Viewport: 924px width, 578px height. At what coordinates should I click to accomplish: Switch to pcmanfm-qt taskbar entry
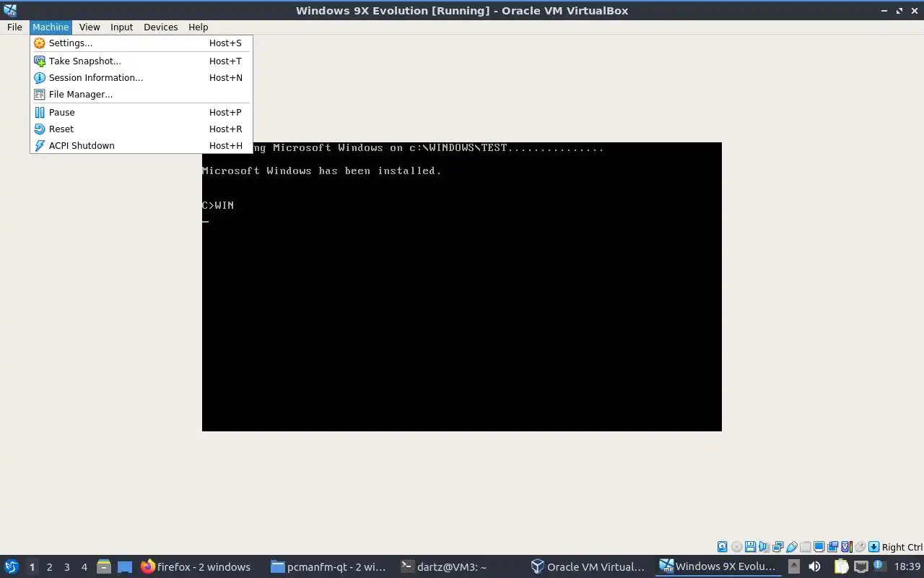[330, 567]
